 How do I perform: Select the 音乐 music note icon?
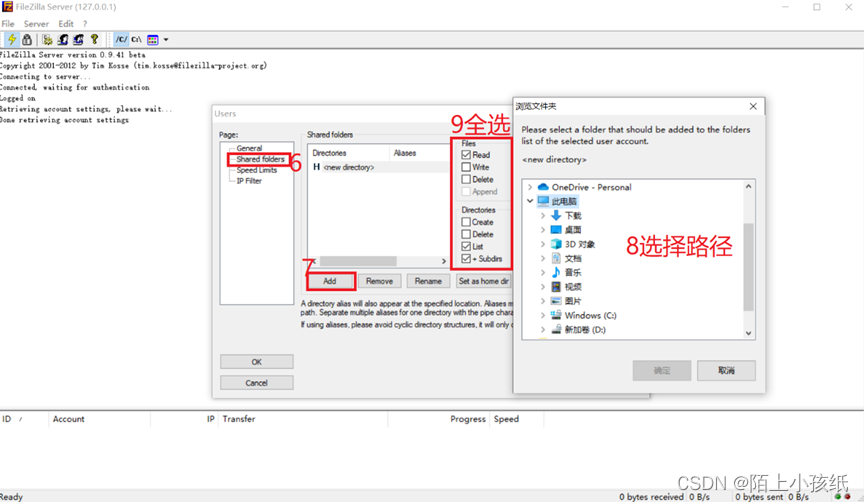coord(556,272)
